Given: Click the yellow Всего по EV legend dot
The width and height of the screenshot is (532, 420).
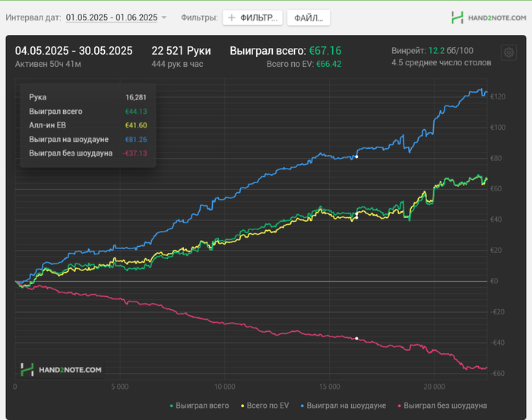Looking at the screenshot, I should coord(242,406).
